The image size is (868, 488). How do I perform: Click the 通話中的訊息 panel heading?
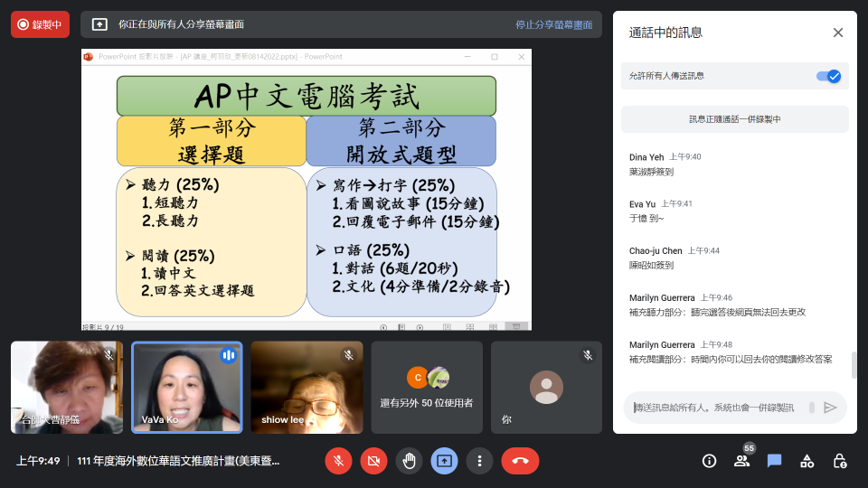(665, 33)
